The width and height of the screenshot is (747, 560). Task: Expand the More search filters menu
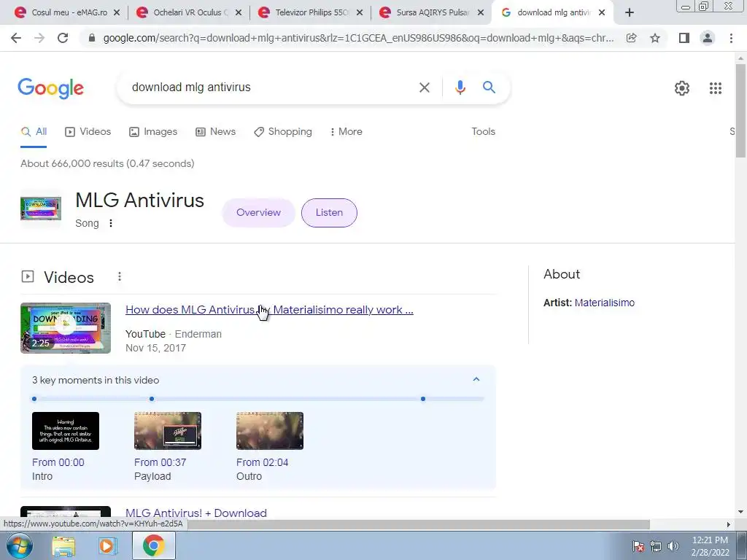tap(347, 132)
